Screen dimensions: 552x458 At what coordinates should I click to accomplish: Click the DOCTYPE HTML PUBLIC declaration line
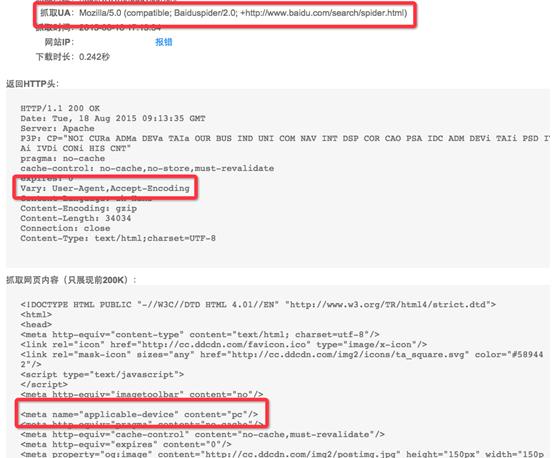click(x=258, y=305)
